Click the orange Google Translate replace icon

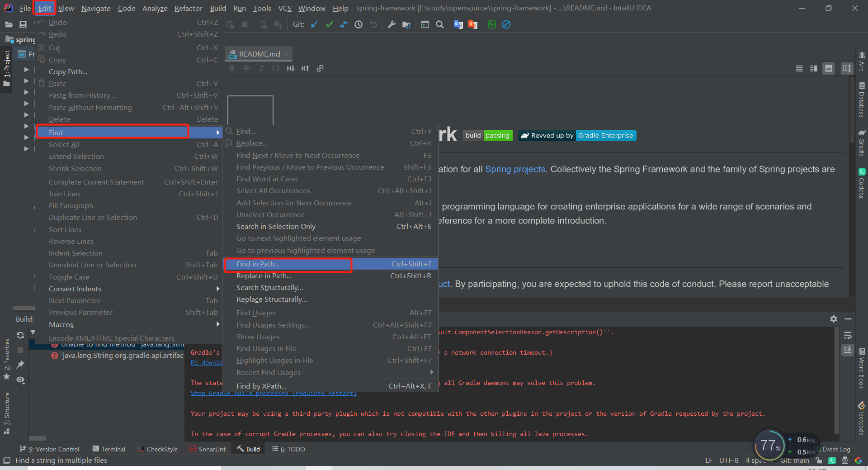click(473, 24)
